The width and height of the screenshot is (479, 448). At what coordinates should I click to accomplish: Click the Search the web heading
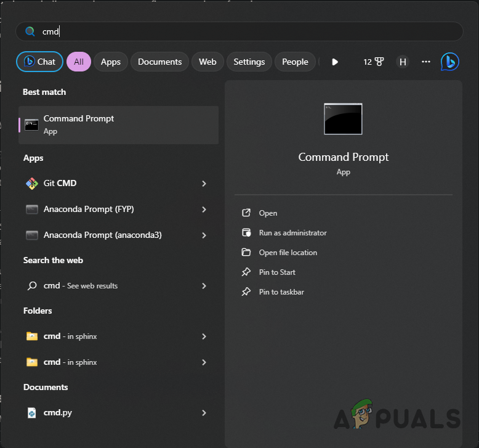tap(53, 260)
